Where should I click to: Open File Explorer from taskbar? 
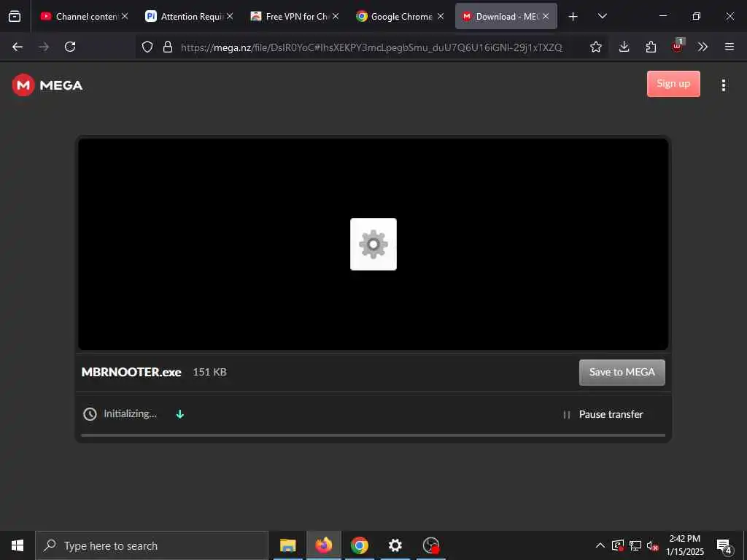click(x=287, y=545)
